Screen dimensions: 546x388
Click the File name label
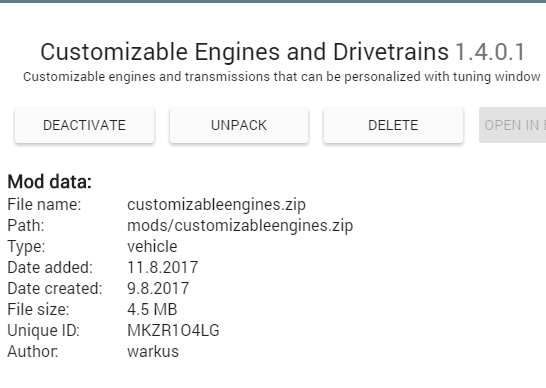click(44, 204)
